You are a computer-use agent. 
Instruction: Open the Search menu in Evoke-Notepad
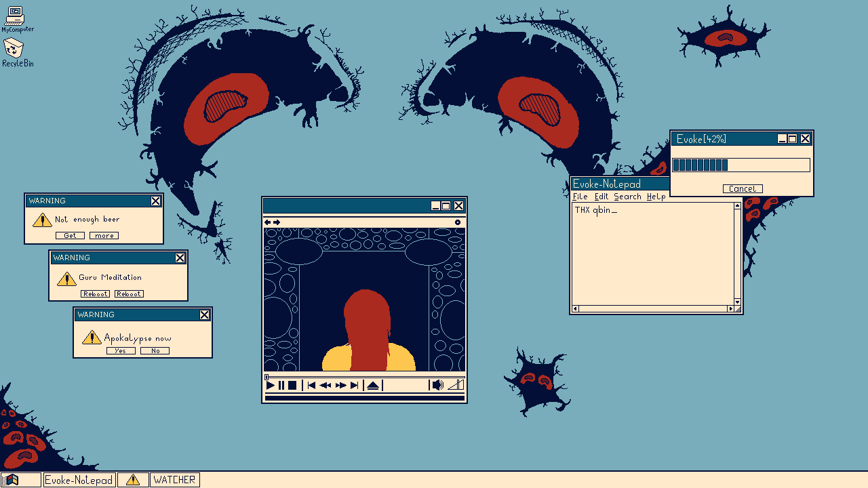click(627, 197)
